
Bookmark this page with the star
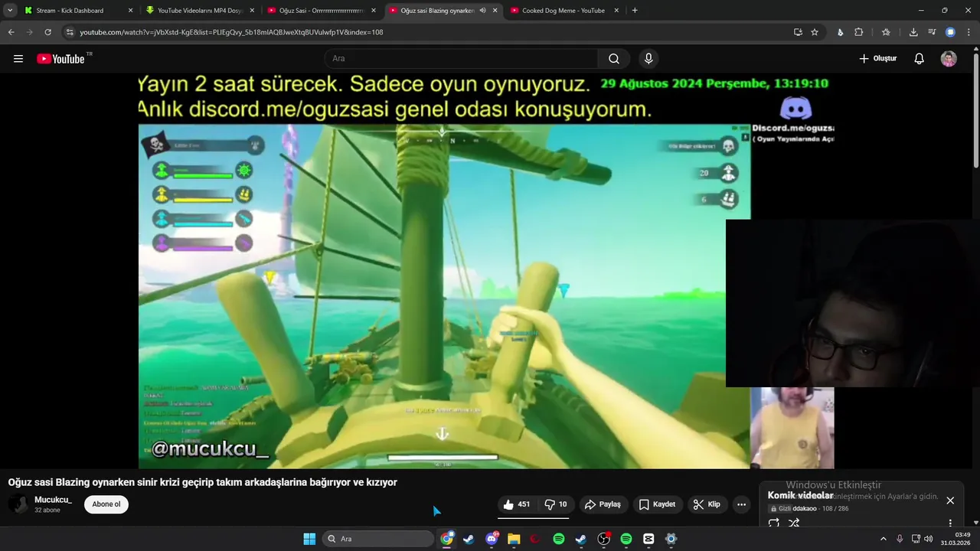click(815, 32)
